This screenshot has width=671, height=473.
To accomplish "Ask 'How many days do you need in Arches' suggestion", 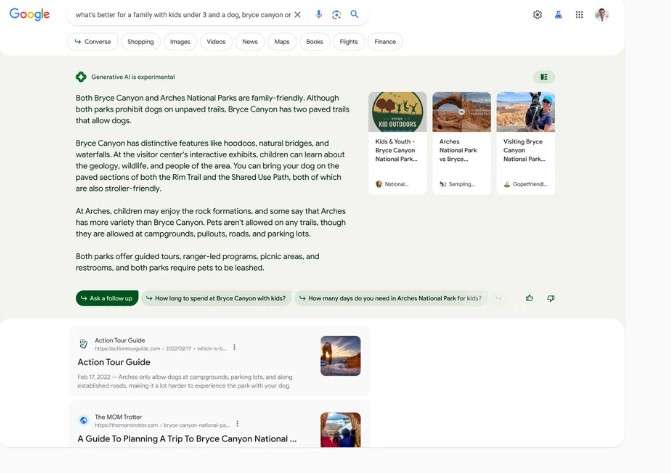I will (x=391, y=298).
